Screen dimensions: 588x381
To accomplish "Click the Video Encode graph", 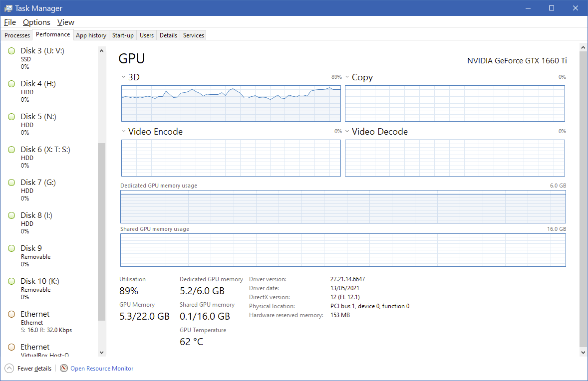I will coord(231,158).
